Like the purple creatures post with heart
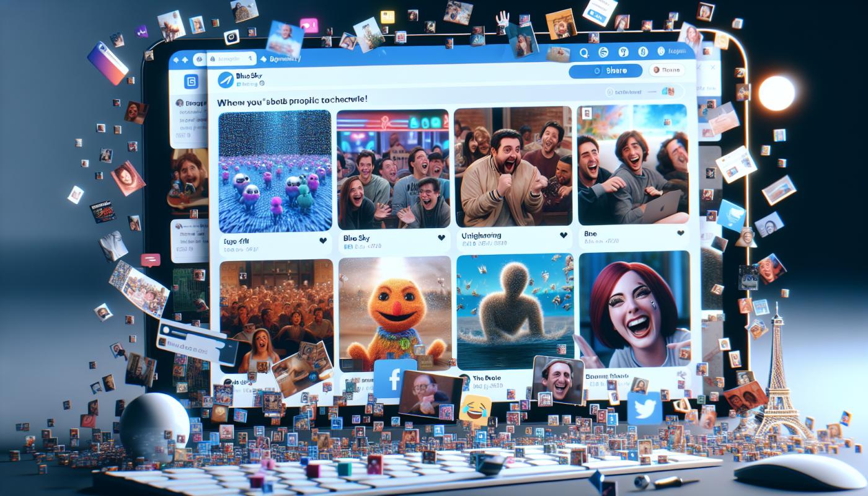 [323, 241]
